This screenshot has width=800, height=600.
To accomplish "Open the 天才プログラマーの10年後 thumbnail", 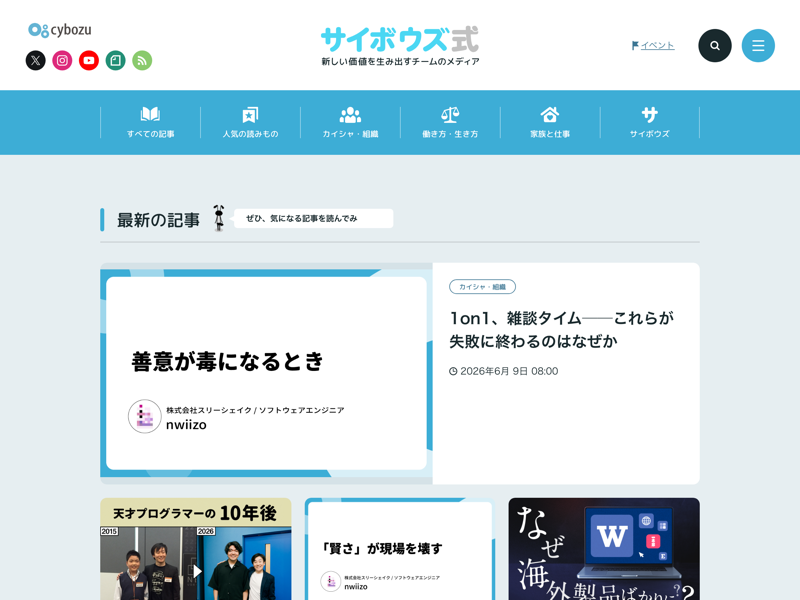I will click(196, 549).
